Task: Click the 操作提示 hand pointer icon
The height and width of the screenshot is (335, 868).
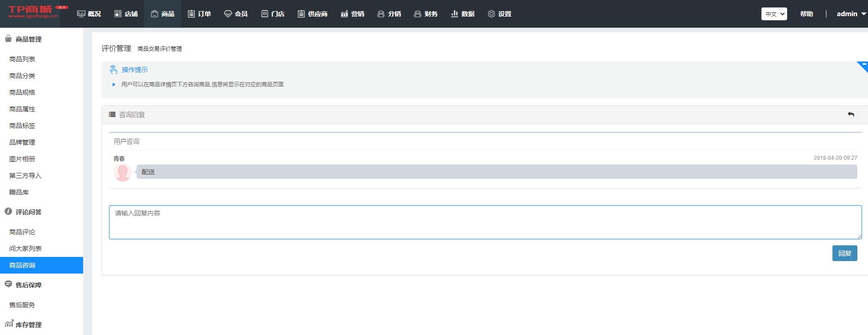Action: point(114,70)
